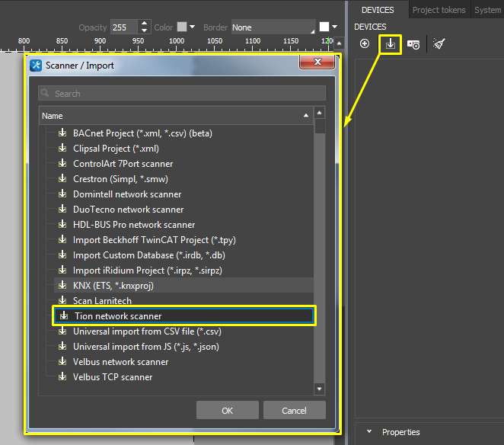Click the device search icon in Devices toolbar

413,44
